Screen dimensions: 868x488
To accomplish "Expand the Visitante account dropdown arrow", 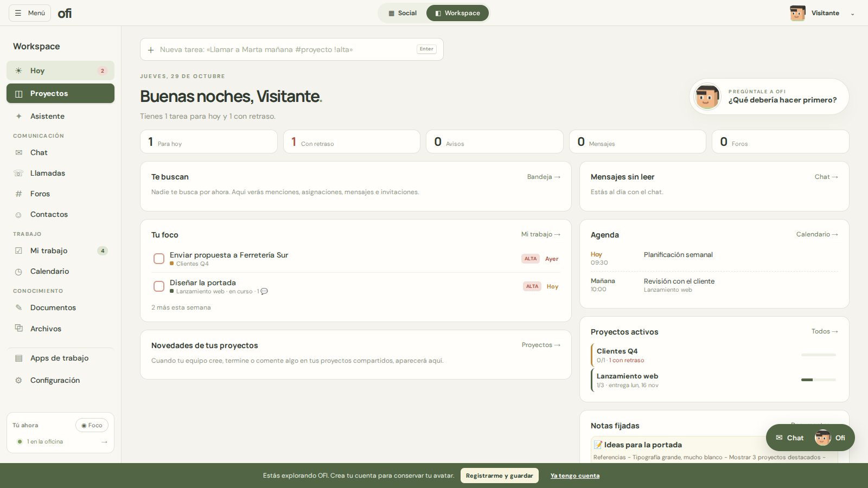I will [x=852, y=14].
